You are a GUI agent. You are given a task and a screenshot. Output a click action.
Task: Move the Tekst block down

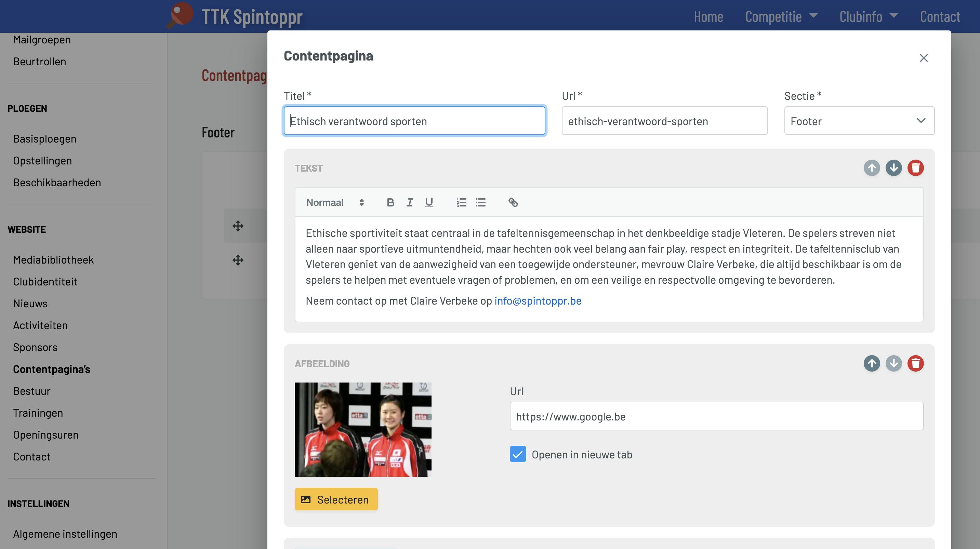(x=893, y=168)
